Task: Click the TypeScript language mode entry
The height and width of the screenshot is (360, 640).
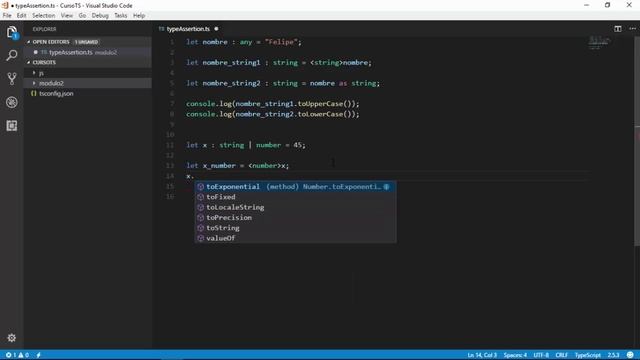Action: (588, 355)
